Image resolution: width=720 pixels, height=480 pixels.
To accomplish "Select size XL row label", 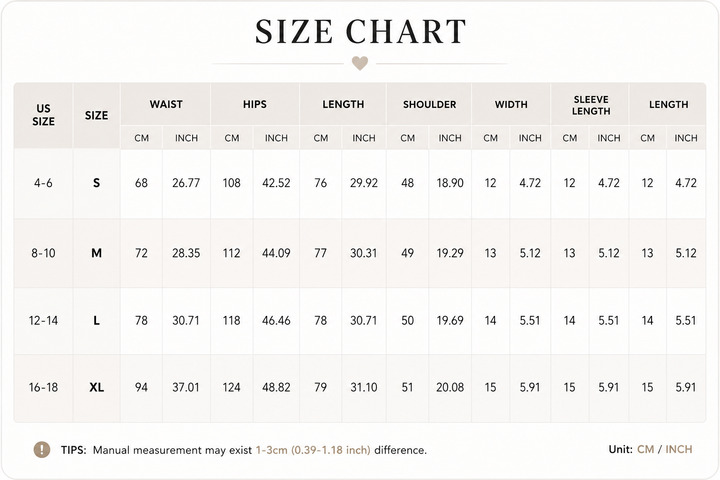I will coord(96,387).
